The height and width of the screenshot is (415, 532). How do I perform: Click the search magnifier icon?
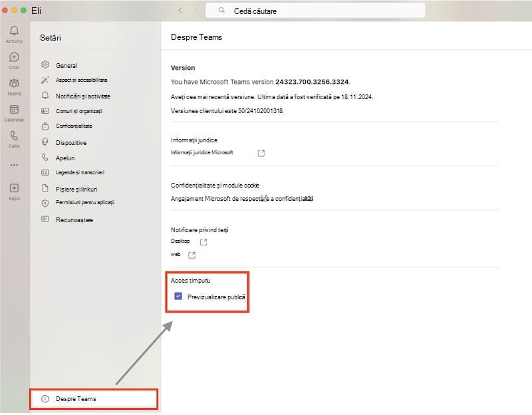(221, 10)
